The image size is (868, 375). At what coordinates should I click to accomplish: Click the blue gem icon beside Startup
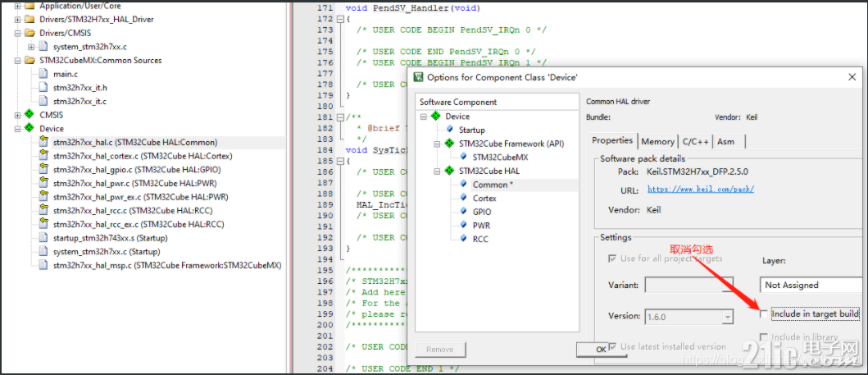[450, 130]
